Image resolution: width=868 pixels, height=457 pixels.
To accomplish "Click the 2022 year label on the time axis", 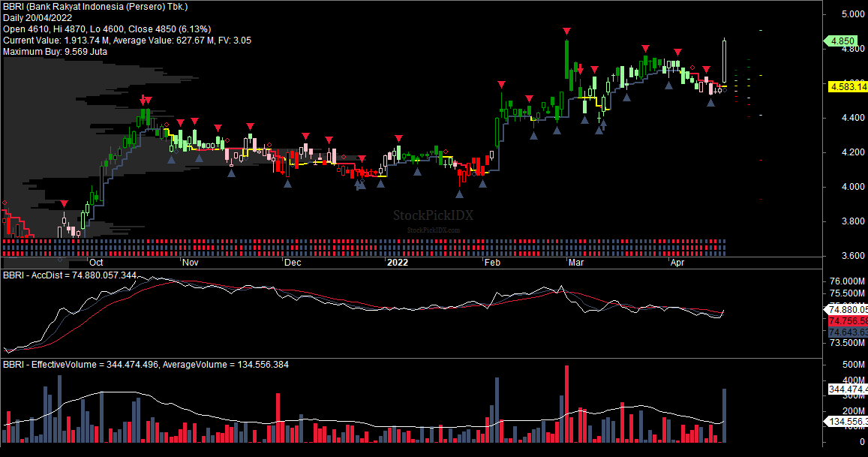I will click(398, 263).
